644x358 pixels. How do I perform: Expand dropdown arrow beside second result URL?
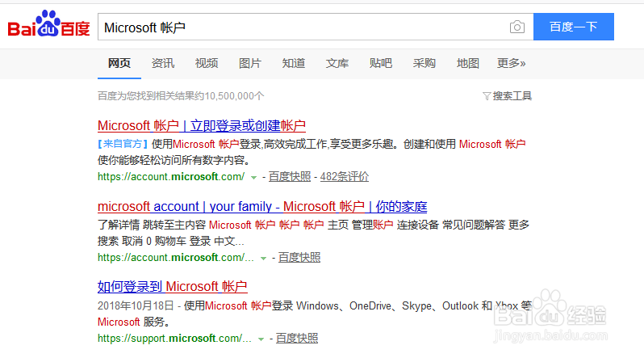[x=264, y=259]
